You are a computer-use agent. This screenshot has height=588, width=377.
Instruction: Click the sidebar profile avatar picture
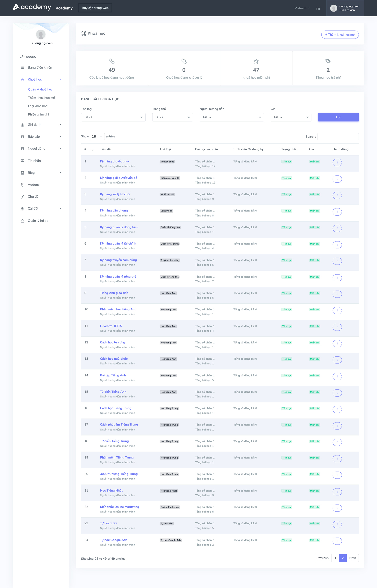[41, 34]
